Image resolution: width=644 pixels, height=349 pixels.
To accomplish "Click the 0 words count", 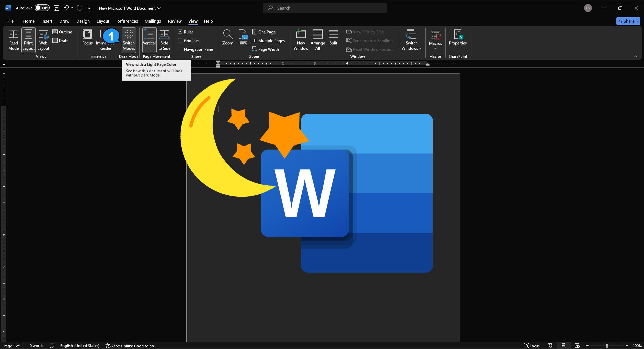I will point(36,346).
